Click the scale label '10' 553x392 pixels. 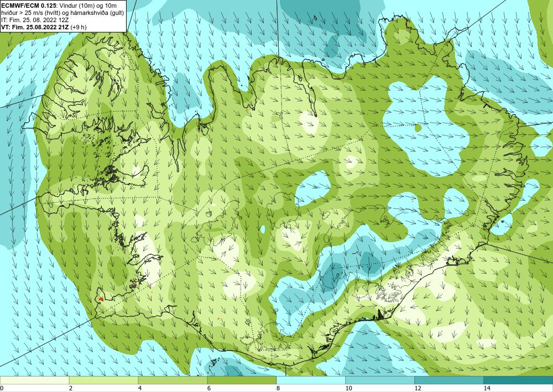(349, 388)
